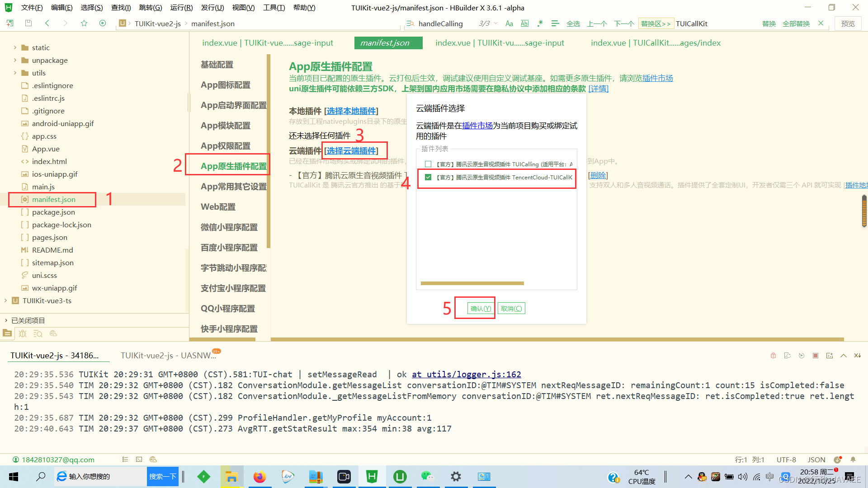Click the restart run icon in console
Image resolution: width=868 pixels, height=488 pixels.
tap(787, 356)
